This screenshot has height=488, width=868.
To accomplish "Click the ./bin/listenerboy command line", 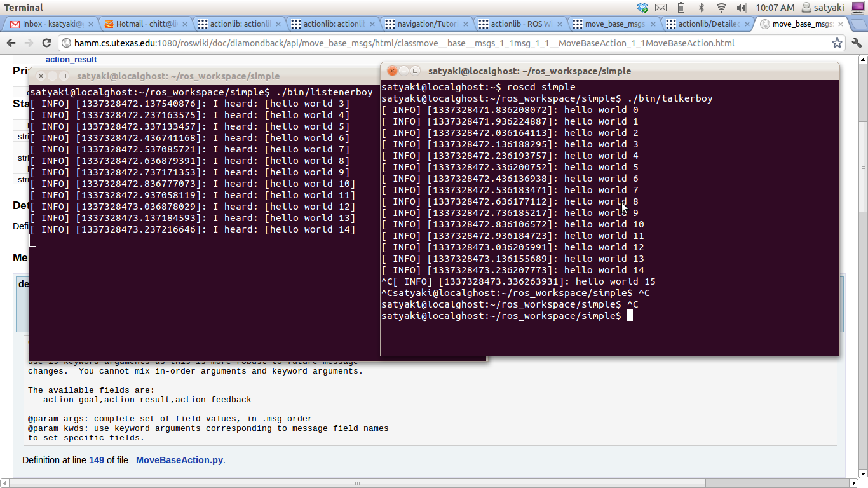I will (x=201, y=92).
